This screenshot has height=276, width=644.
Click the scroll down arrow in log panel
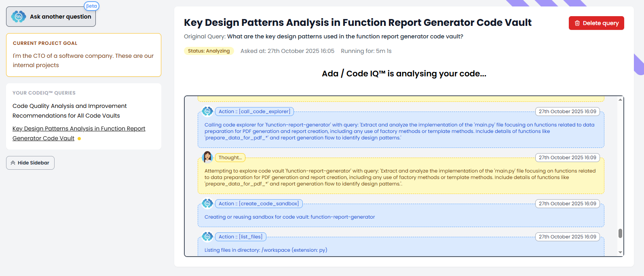point(620,253)
